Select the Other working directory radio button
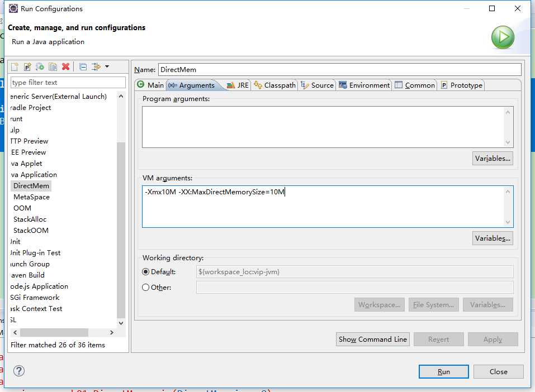 pos(146,288)
